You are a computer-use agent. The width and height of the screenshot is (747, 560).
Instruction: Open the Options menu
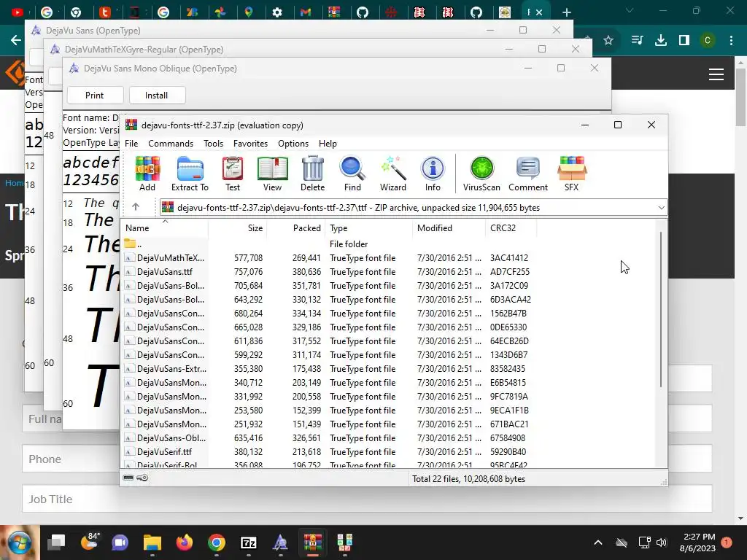point(293,144)
